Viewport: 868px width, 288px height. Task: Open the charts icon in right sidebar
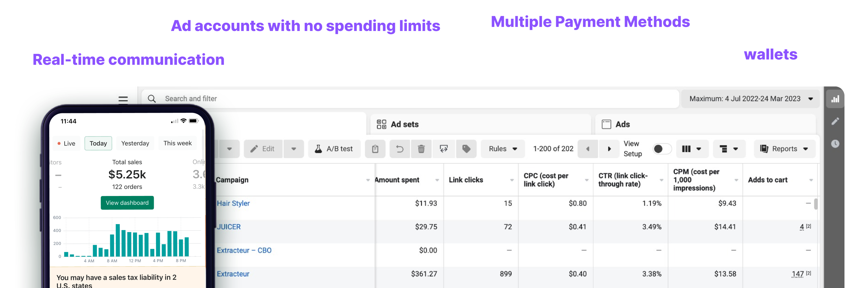[835, 99]
